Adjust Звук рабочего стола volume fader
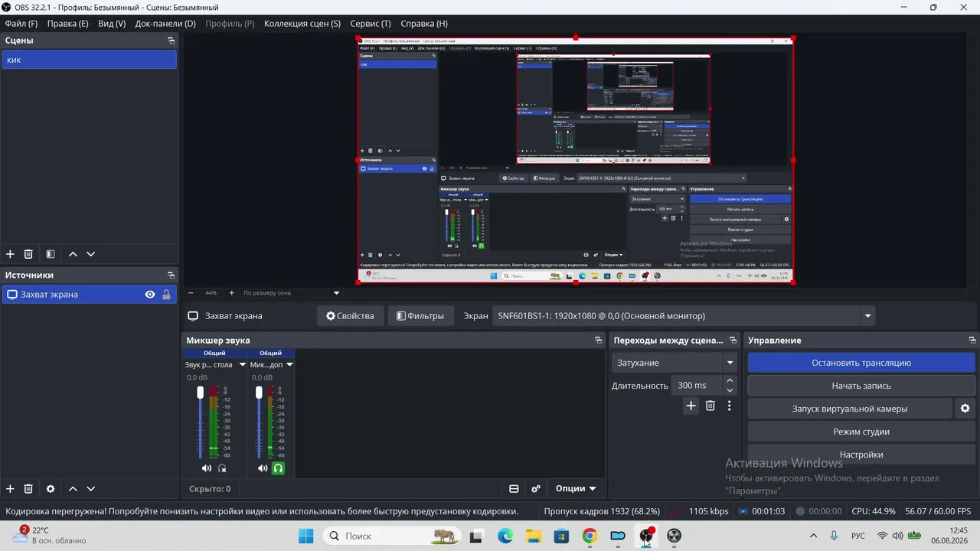The width and height of the screenshot is (980, 551). coord(201,393)
